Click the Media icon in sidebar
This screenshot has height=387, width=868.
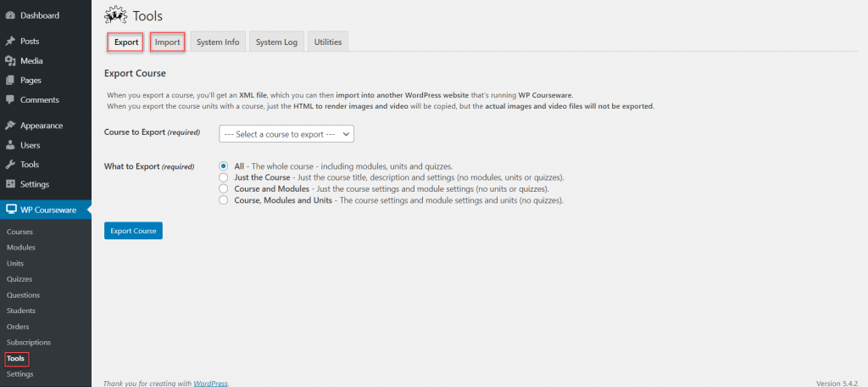[10, 61]
